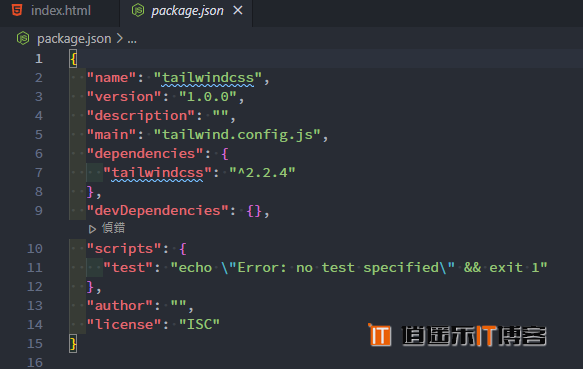The height and width of the screenshot is (369, 583).
Task: Open the package.json breadcrumb item
Action: pos(74,39)
